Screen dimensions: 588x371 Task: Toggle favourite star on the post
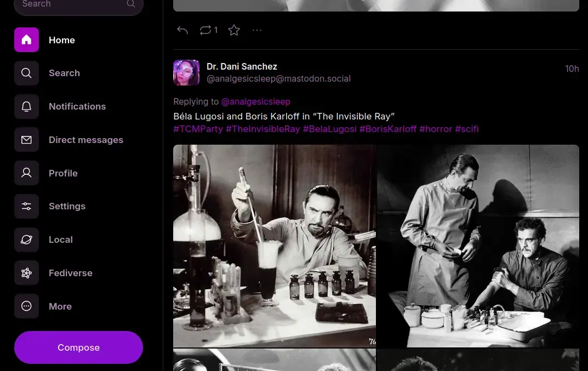coord(234,30)
